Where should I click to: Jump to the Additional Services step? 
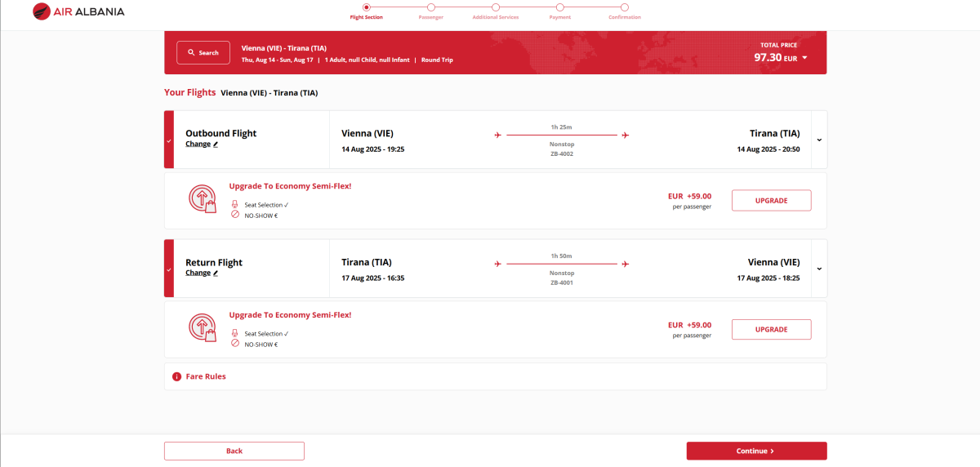[496, 7]
